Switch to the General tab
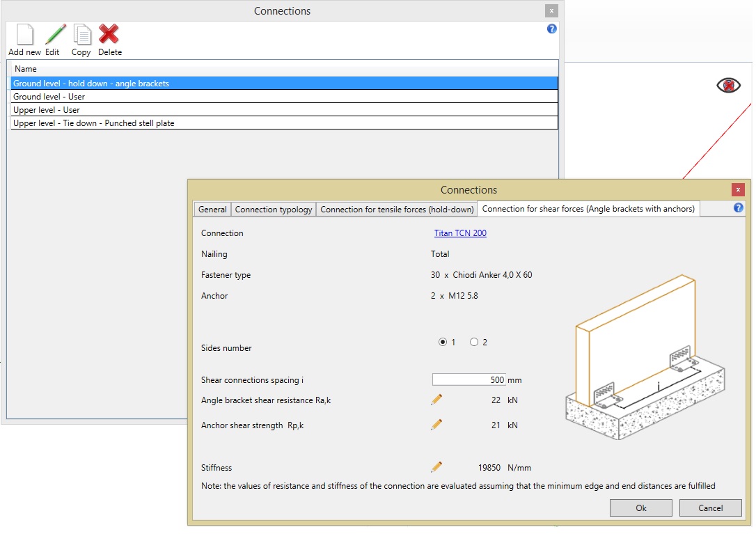 212,210
